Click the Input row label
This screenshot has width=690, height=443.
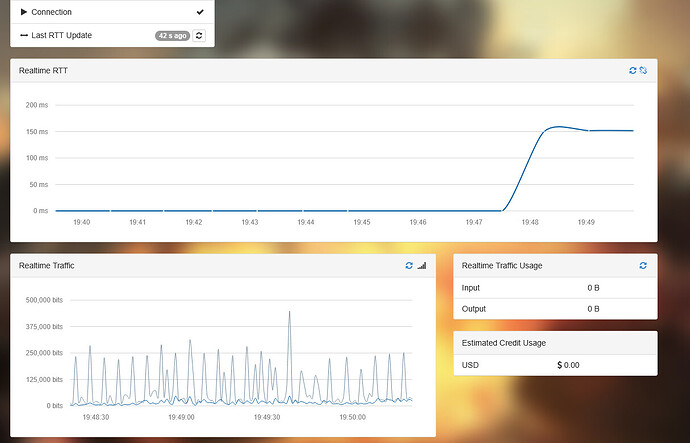[x=470, y=288]
